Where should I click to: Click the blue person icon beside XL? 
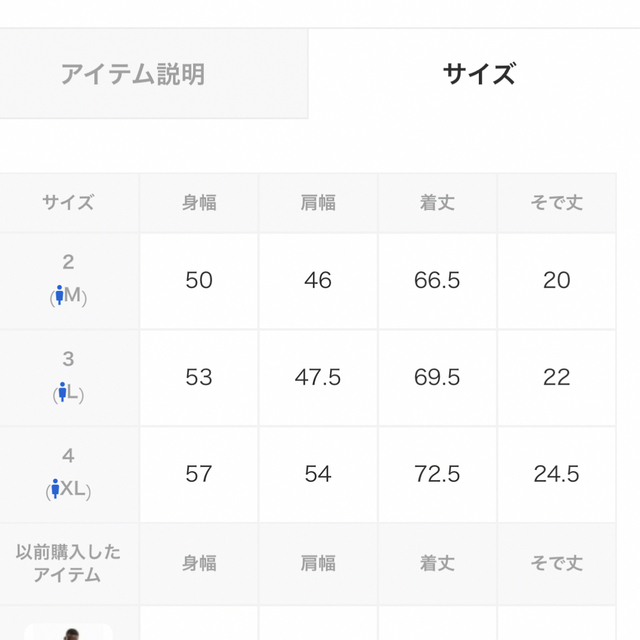pos(56,489)
